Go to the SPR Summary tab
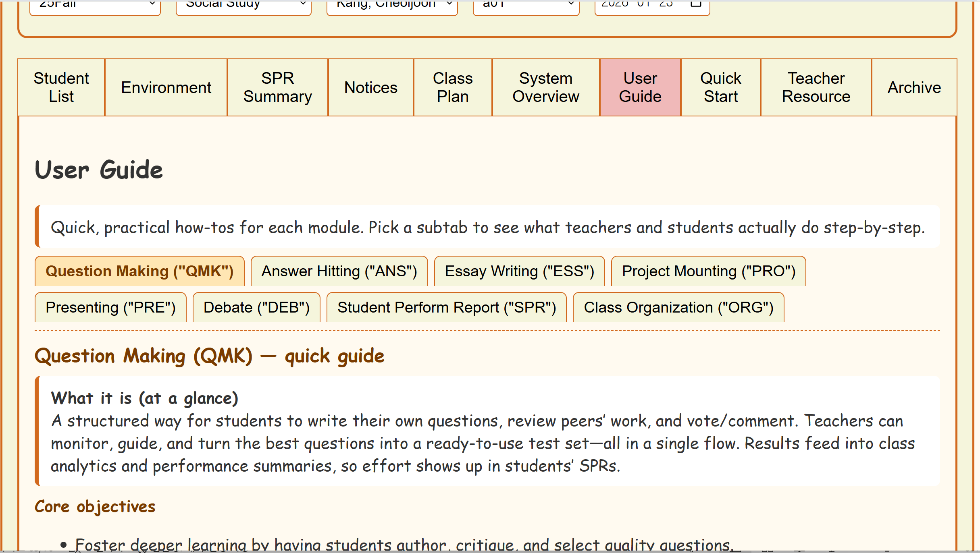The width and height of the screenshot is (980, 553). click(x=277, y=87)
